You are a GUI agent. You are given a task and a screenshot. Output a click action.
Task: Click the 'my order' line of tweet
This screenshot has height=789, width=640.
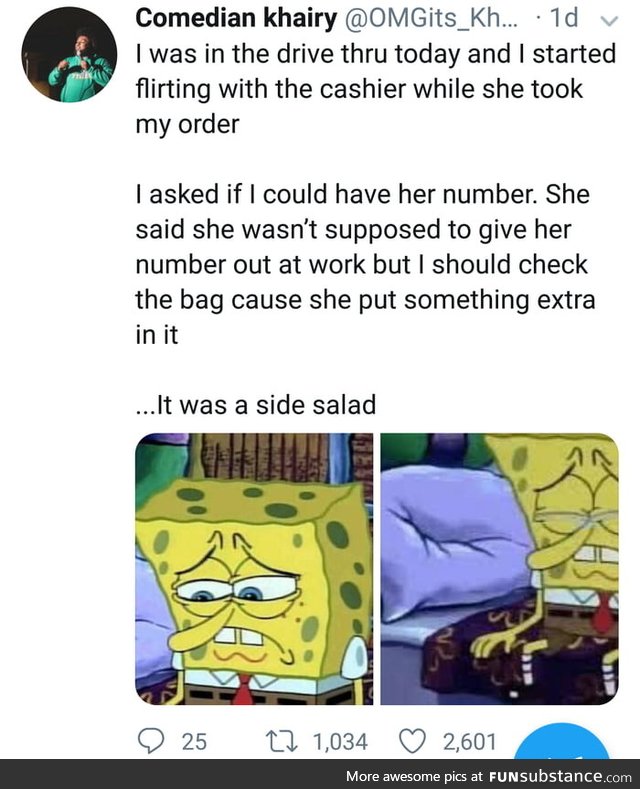[187, 124]
